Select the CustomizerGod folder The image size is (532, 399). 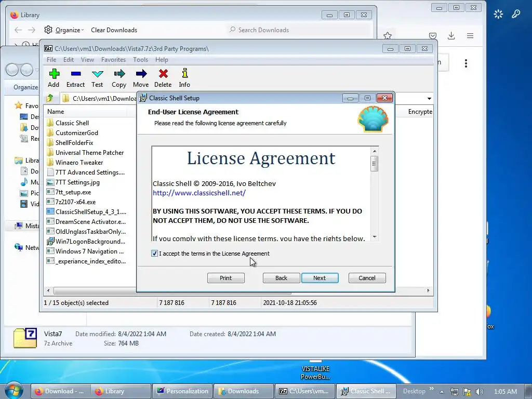click(x=77, y=132)
